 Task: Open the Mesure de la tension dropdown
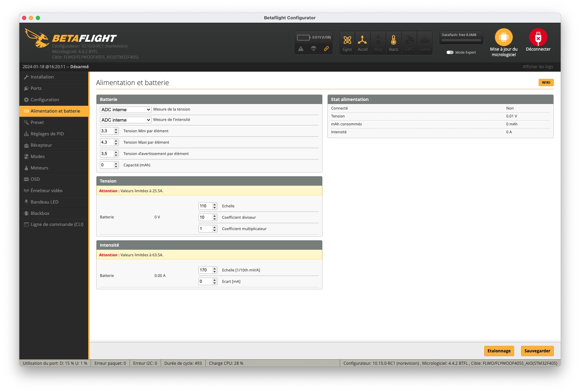click(126, 110)
